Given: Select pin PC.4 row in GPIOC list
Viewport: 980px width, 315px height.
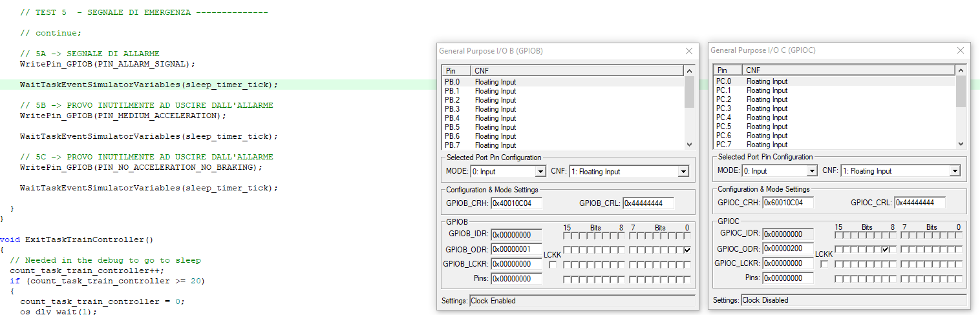Looking at the screenshot, I should coord(834,117).
